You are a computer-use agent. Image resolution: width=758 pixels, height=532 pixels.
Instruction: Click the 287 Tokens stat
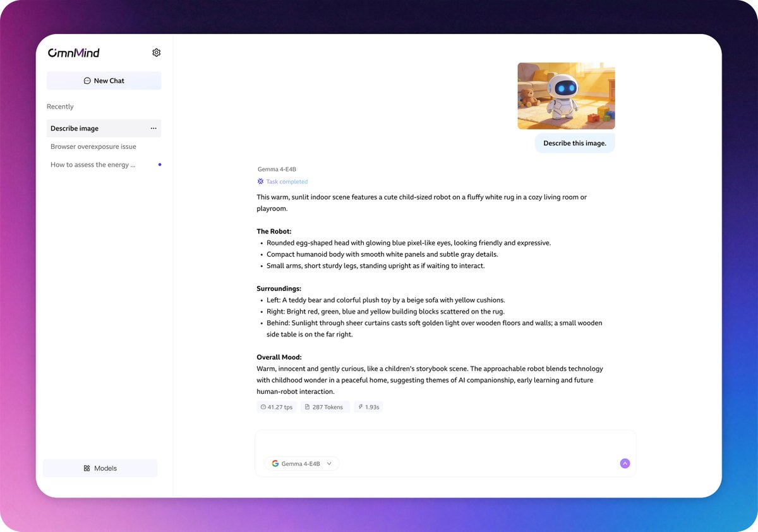tap(325, 407)
